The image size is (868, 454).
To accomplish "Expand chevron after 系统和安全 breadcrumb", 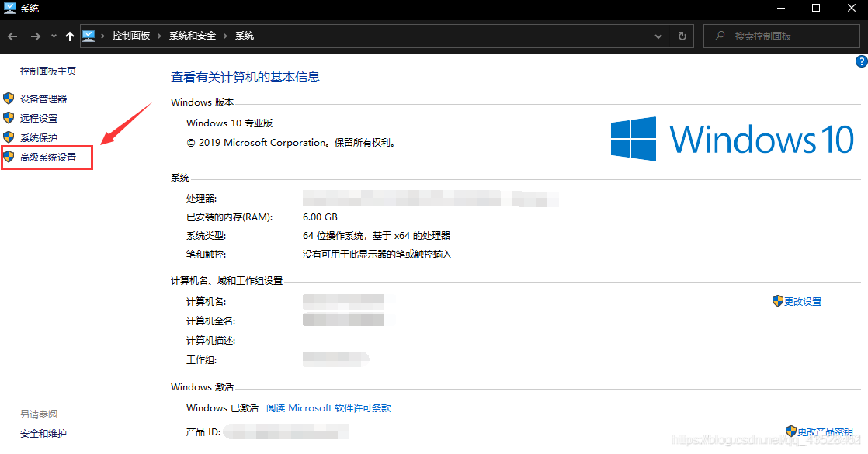I will [225, 36].
